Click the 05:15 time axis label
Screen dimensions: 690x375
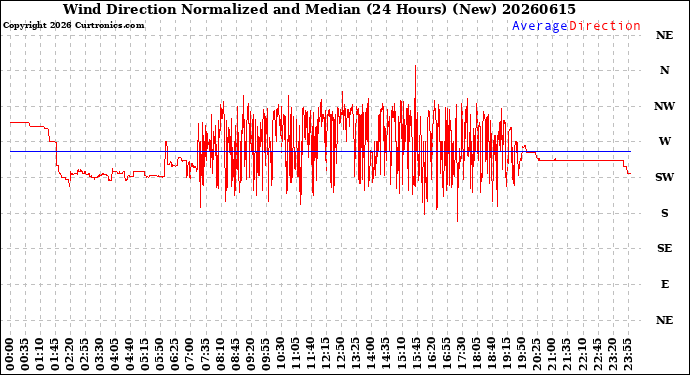pos(146,355)
